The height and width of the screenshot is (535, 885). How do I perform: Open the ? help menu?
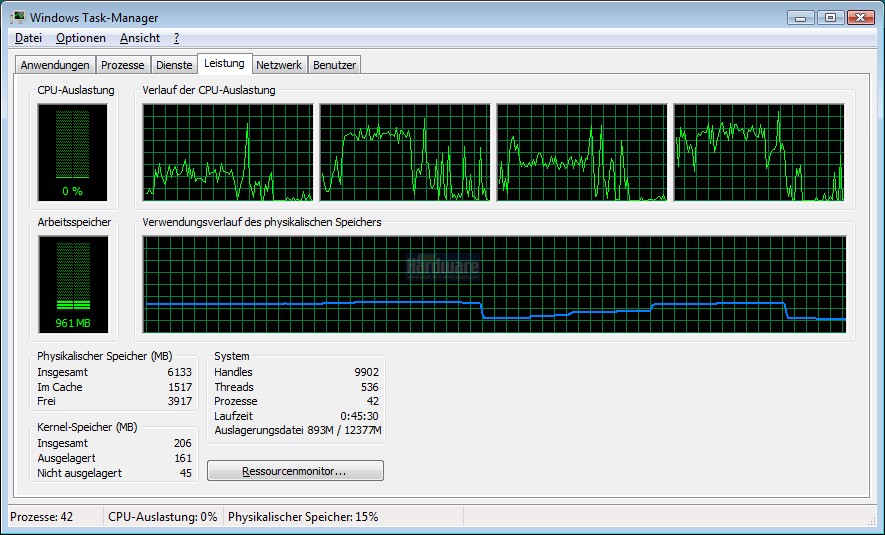click(176, 38)
